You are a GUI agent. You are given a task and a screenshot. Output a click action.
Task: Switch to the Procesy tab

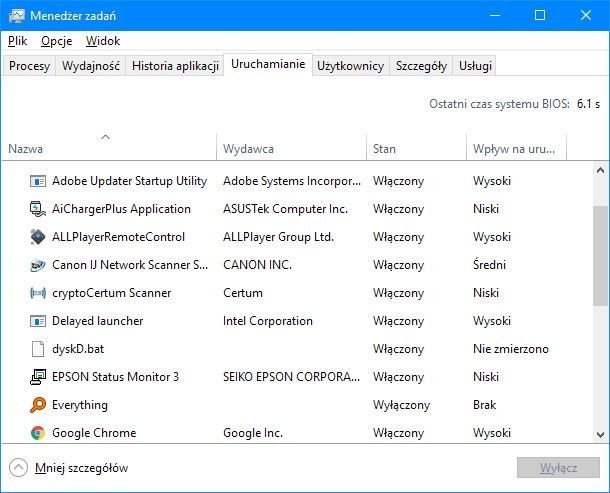pyautogui.click(x=29, y=66)
